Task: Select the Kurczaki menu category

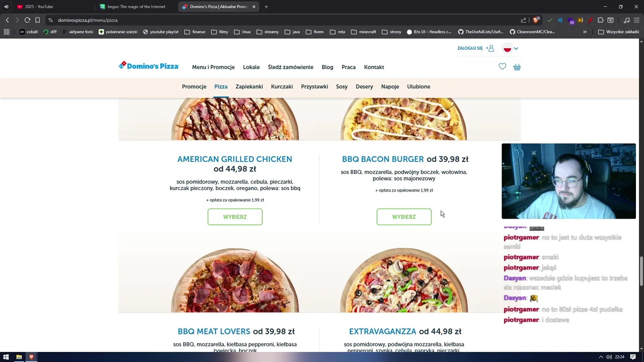Action: point(282,86)
